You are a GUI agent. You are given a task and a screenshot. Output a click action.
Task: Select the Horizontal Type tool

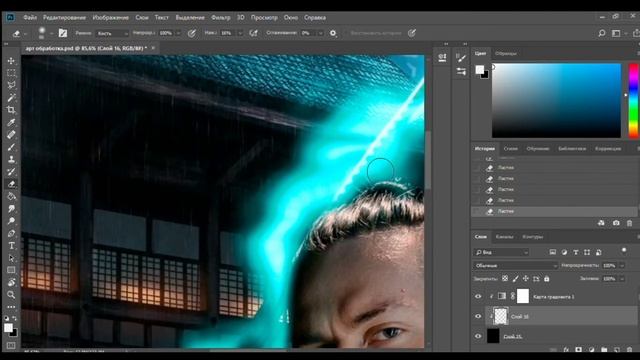pyautogui.click(x=11, y=246)
